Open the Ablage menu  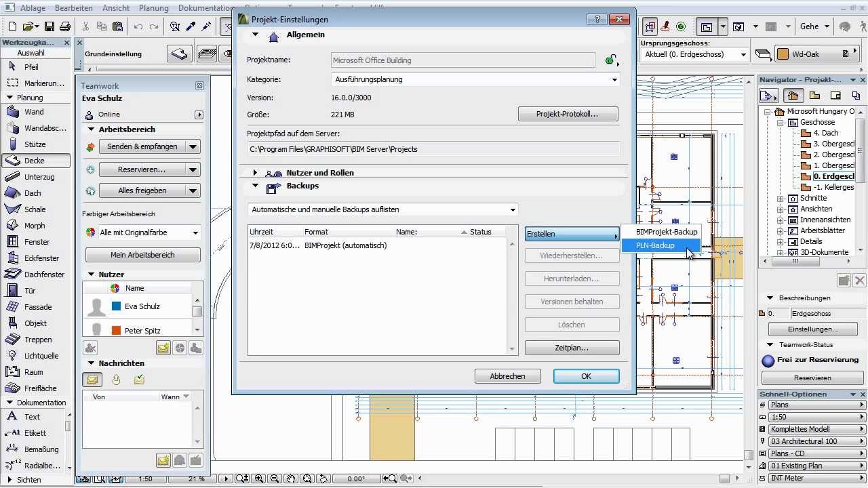[x=34, y=8]
